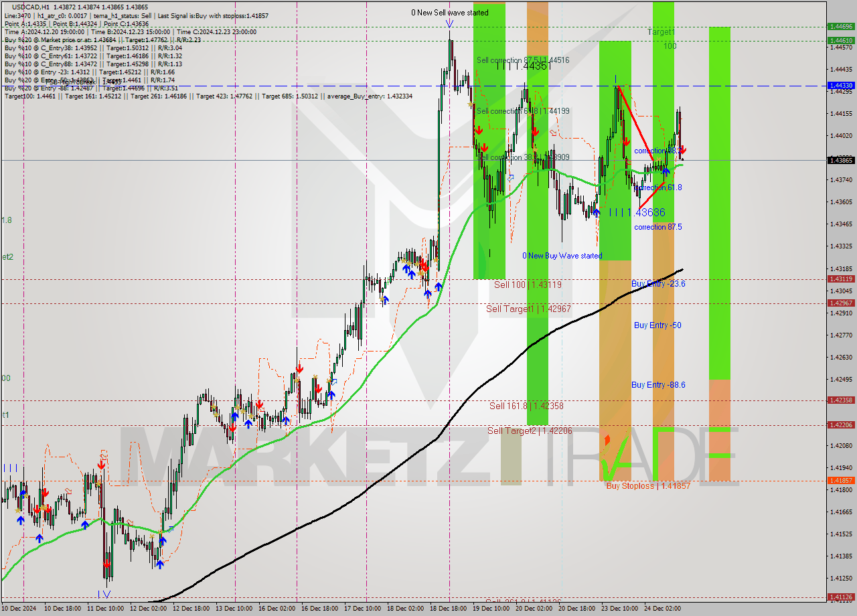The width and height of the screenshot is (857, 616).
Task: Click the 'Buy %10 @ Entry -23: 1.4312' line
Action: 90,72
